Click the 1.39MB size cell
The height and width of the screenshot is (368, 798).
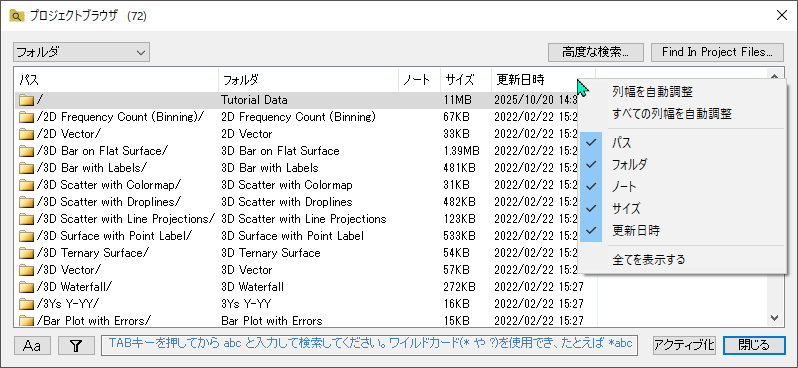pos(461,151)
